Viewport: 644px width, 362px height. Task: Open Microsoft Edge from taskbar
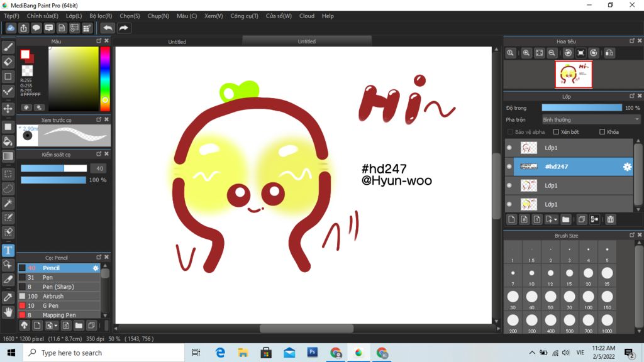(221, 353)
